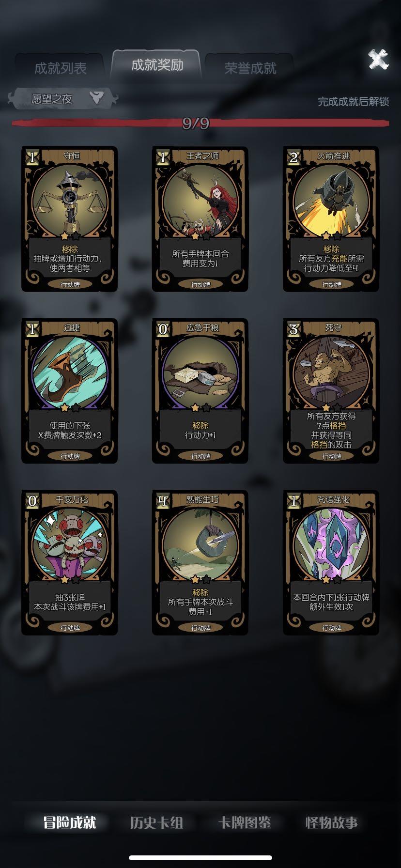The width and height of the screenshot is (401, 868).
Task: Select 冒险成就 in the bottom navigation
Action: pos(70,822)
